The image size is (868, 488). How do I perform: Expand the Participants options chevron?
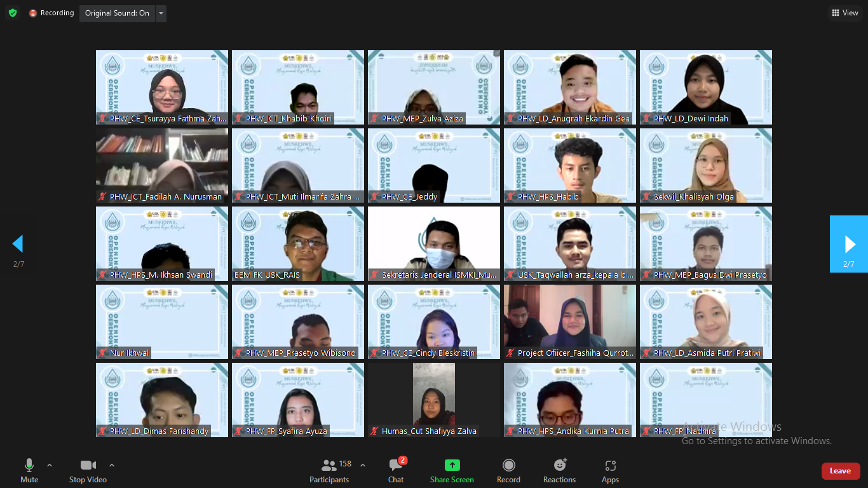click(363, 465)
